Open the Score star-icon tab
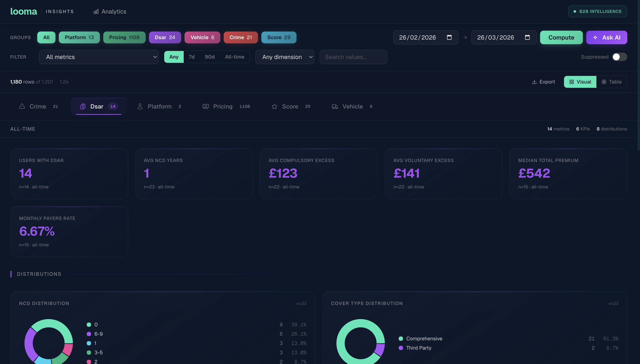This screenshot has height=364, width=640. pyautogui.click(x=275, y=106)
